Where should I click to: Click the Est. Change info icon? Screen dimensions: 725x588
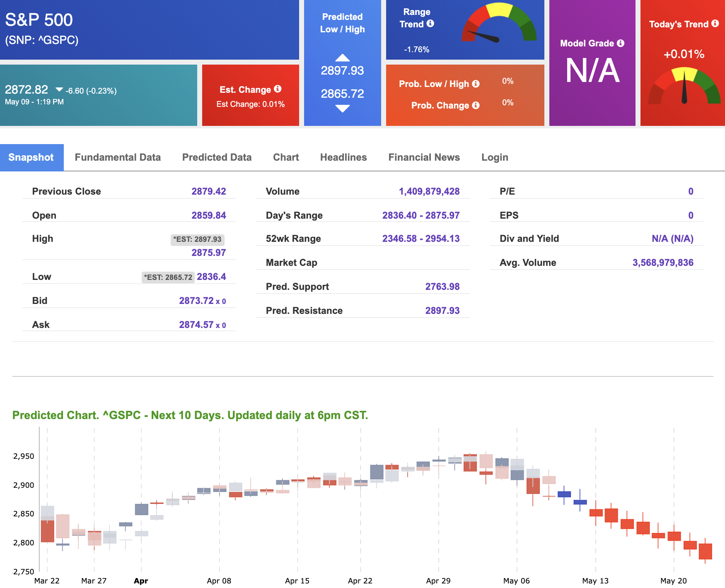coord(278,89)
